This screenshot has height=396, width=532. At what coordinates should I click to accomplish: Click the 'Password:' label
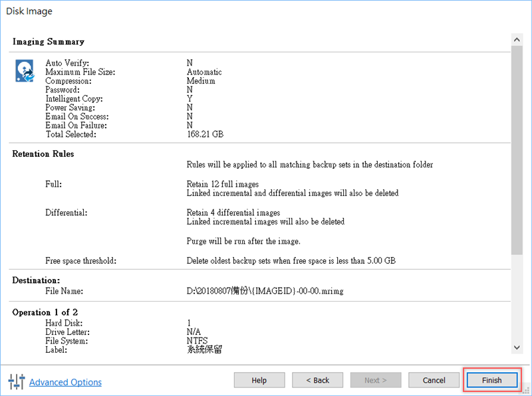click(63, 90)
